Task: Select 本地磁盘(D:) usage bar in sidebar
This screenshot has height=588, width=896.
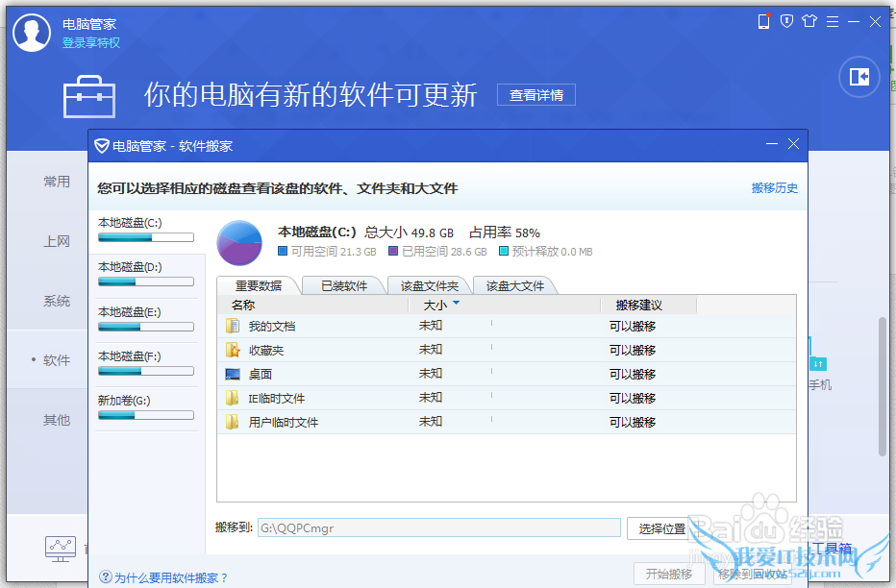Action: [145, 282]
